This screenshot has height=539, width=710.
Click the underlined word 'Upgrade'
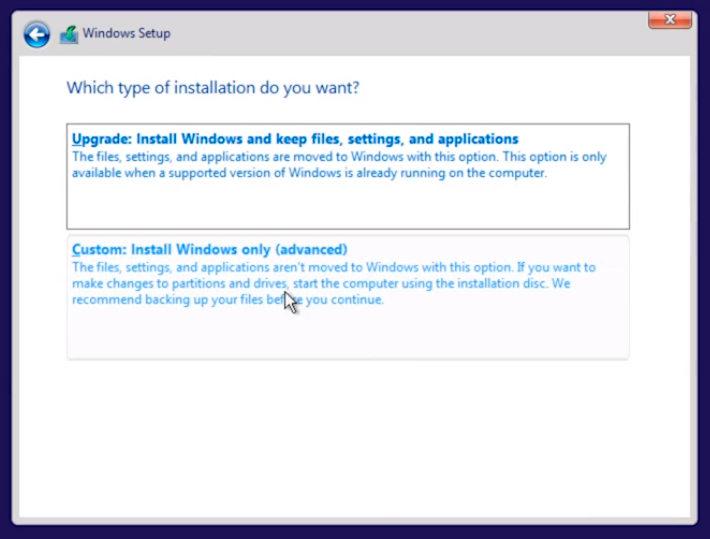tap(99, 139)
